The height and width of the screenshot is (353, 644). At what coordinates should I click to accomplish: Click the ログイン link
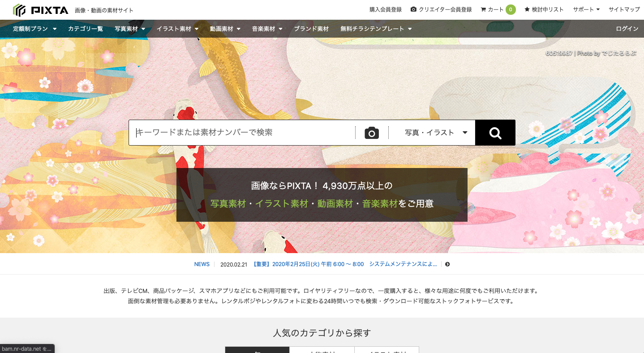627,29
